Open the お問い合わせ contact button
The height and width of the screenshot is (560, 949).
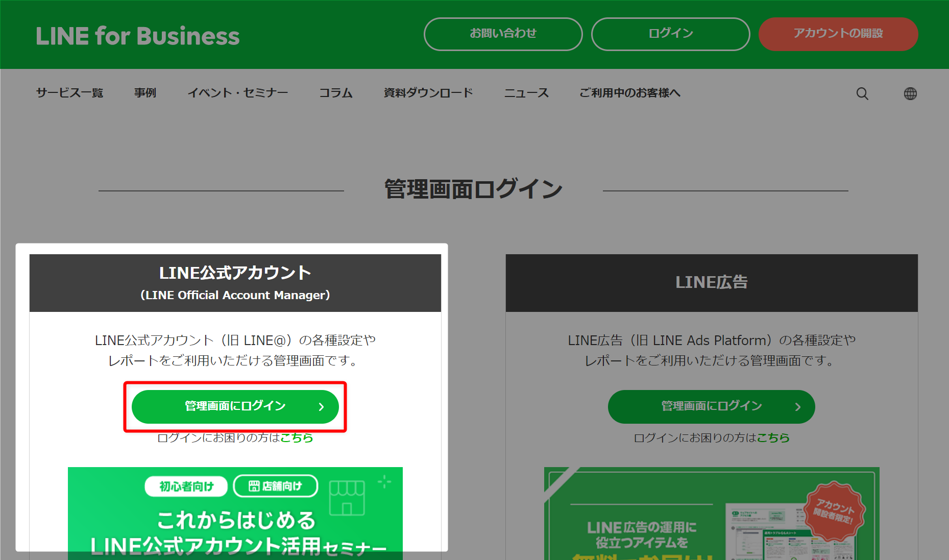[503, 34]
